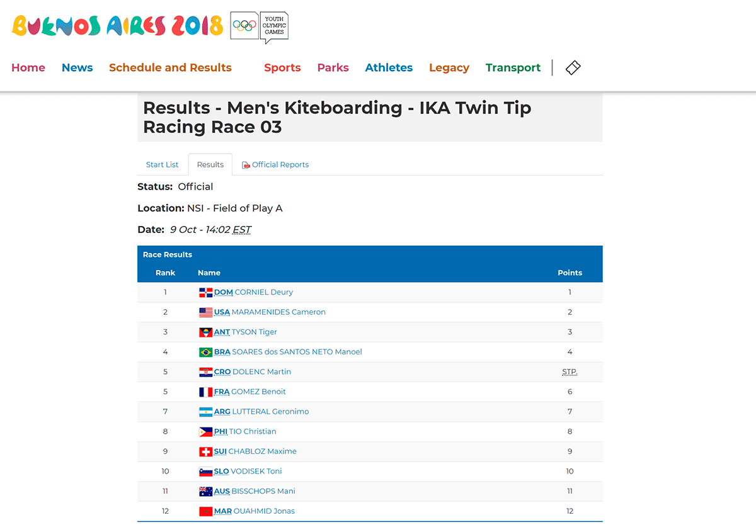Click the STP points abbreviation for DOLENC
Image resolution: width=756 pixels, height=532 pixels.
(x=570, y=372)
